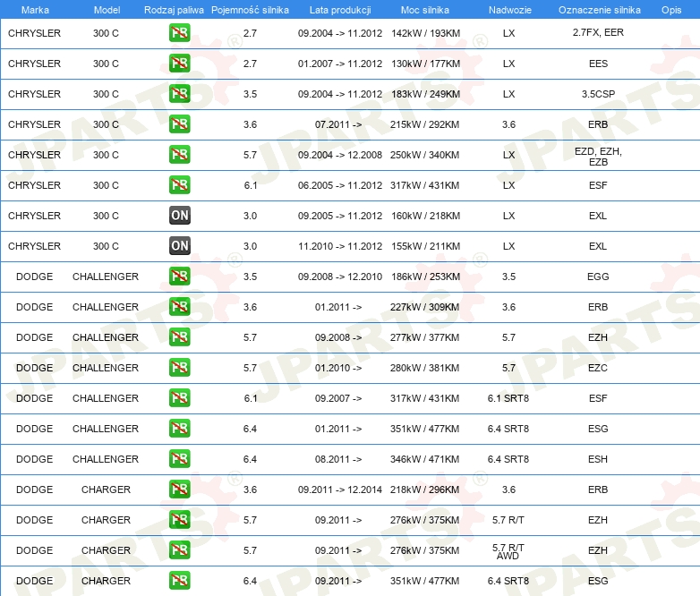
Task: Click the petrol icon in the Chrysler ESF row
Action: pos(180,185)
